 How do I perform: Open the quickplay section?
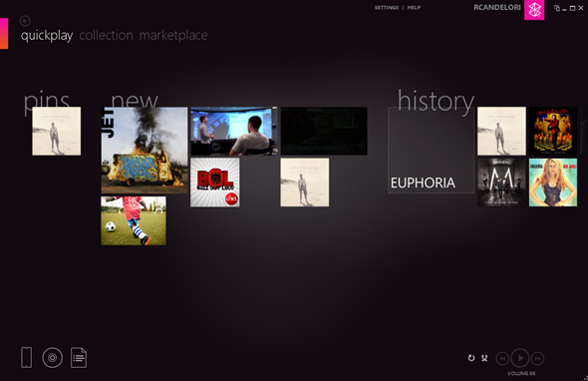(x=47, y=36)
